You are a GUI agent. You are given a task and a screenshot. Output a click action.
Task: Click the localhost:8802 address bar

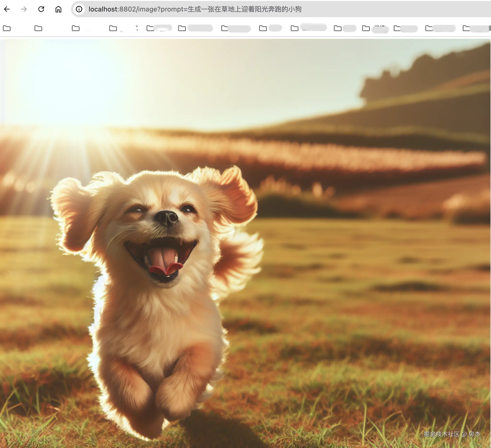tap(112, 9)
